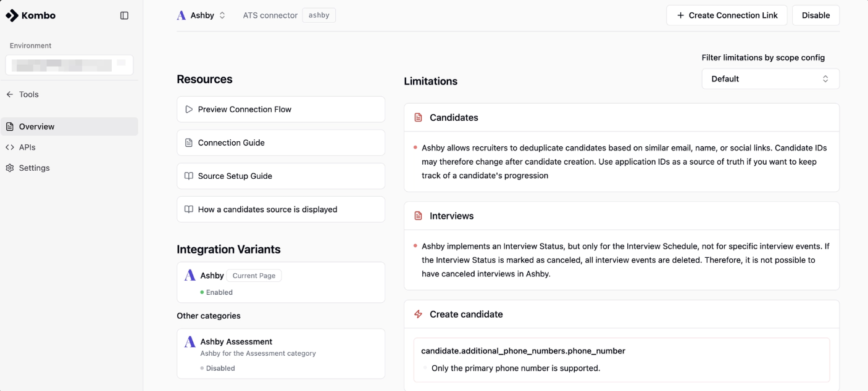Click the ashby slug badge
This screenshot has height=391, width=868.
click(x=319, y=15)
